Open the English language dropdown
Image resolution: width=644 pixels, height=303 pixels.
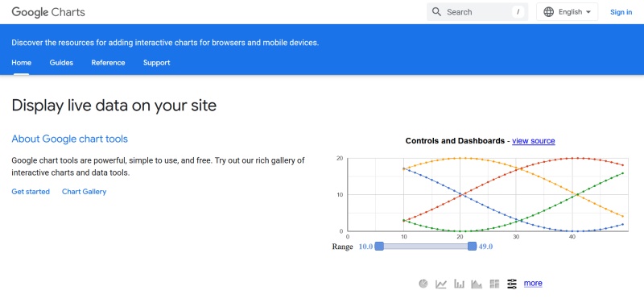pos(568,12)
